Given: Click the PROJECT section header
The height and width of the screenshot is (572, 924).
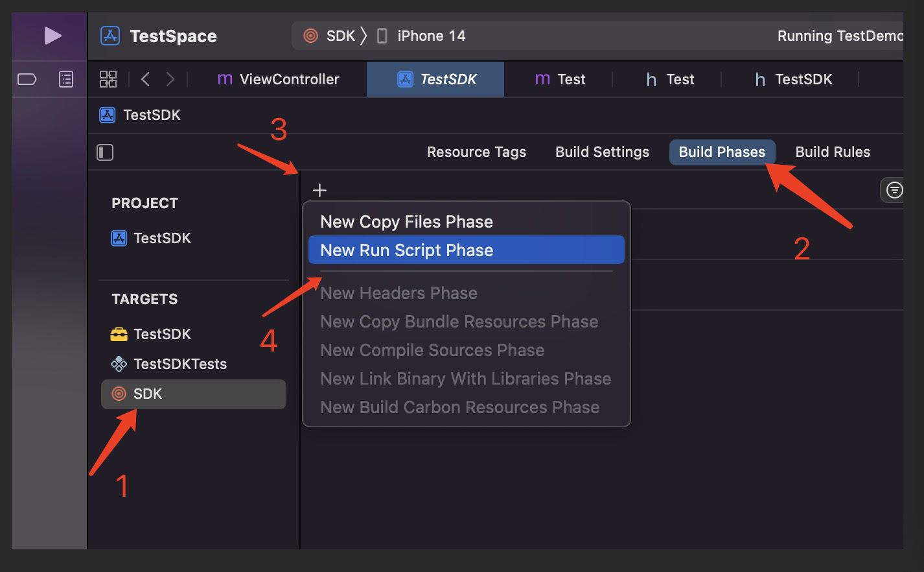Looking at the screenshot, I should pyautogui.click(x=144, y=203).
